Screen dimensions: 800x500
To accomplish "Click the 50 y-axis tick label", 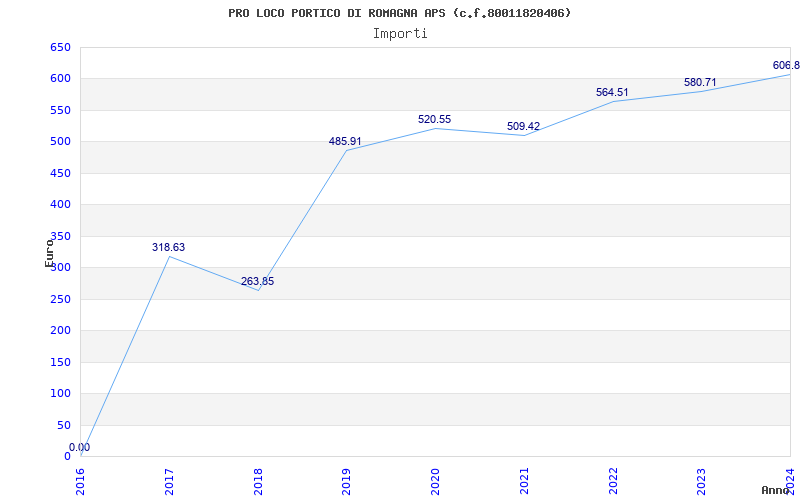I will pyautogui.click(x=63, y=426).
